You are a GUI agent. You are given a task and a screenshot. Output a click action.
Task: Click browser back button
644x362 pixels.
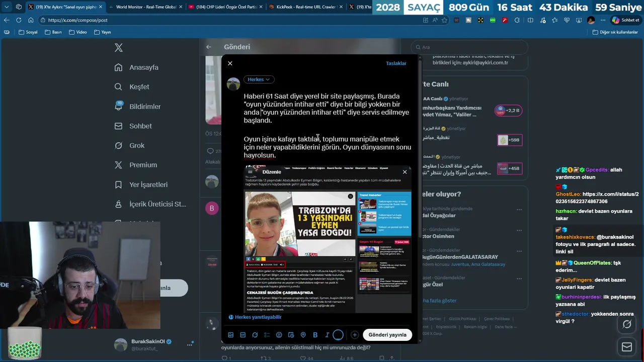click(7, 20)
